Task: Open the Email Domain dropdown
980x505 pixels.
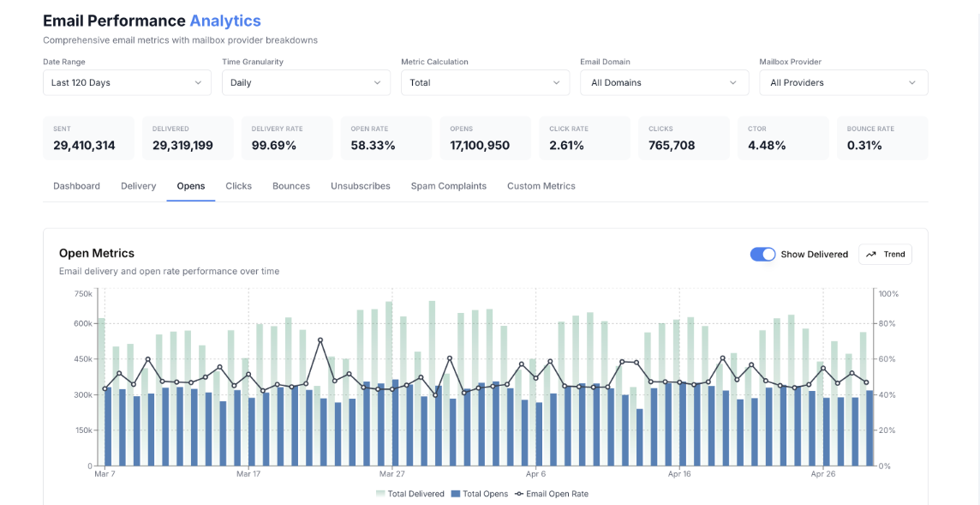Action: 665,82
